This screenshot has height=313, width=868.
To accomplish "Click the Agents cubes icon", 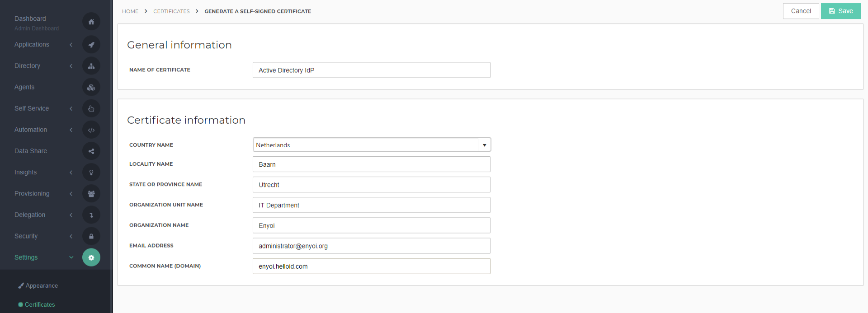I will pyautogui.click(x=91, y=87).
